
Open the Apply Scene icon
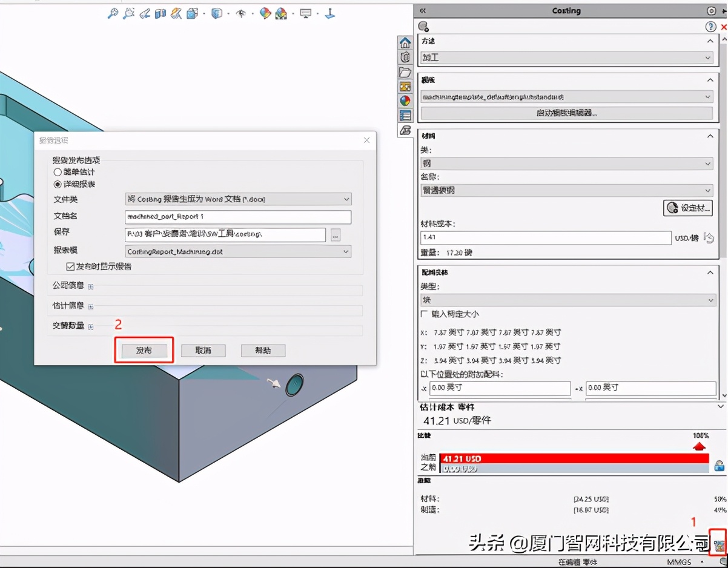[280, 13]
